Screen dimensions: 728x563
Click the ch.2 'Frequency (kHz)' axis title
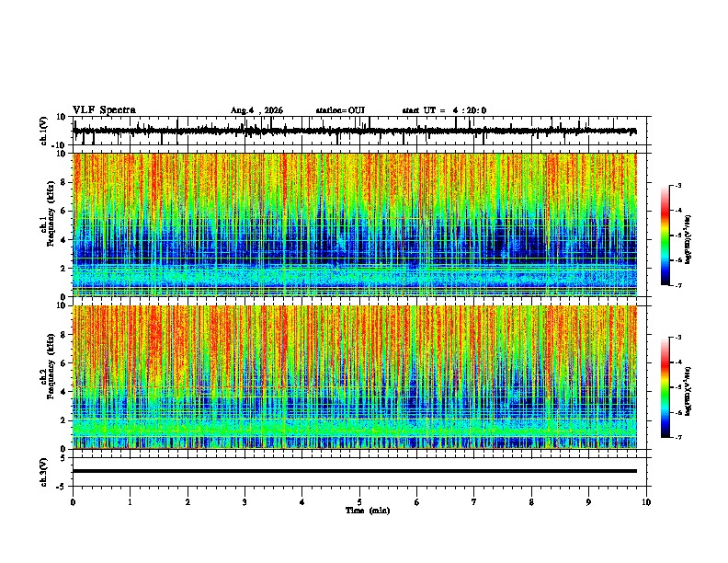click(x=51, y=366)
